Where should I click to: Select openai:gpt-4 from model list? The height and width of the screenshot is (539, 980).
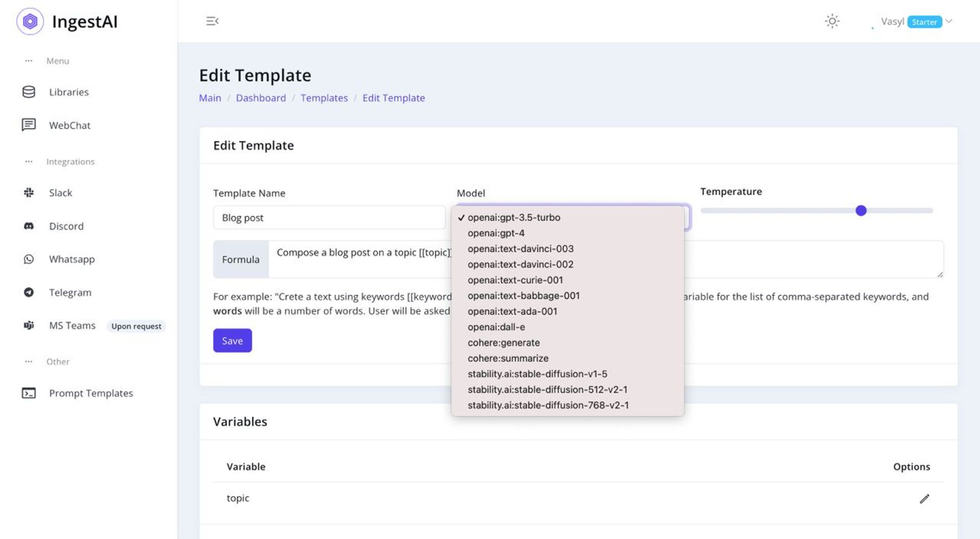(x=496, y=233)
